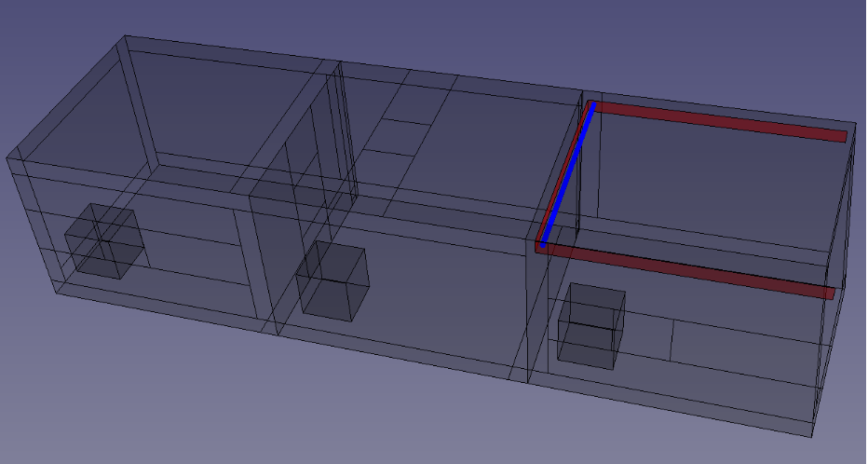Viewport: 868px width, 464px height.
Task: Click the upper red strip on right box
Action: [717, 121]
